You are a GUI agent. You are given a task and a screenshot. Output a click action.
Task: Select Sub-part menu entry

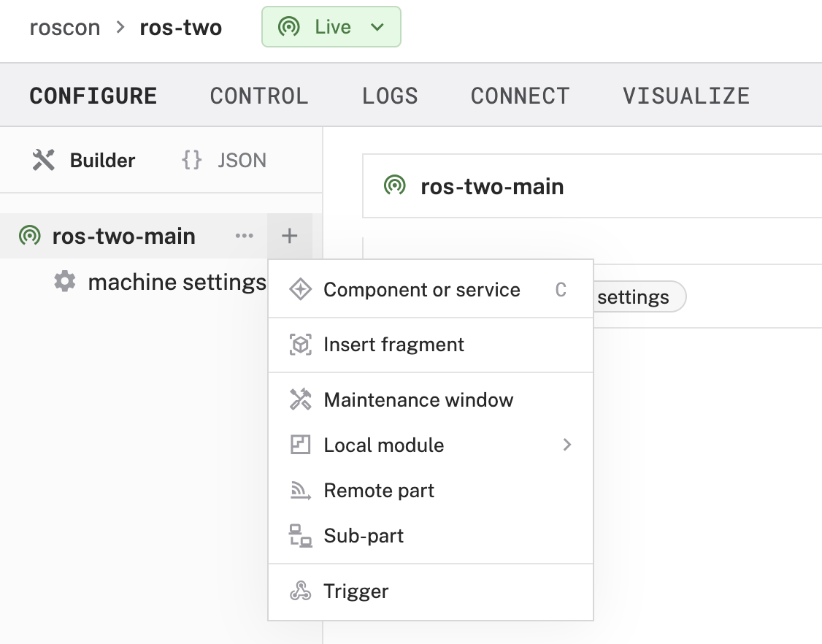point(431,535)
